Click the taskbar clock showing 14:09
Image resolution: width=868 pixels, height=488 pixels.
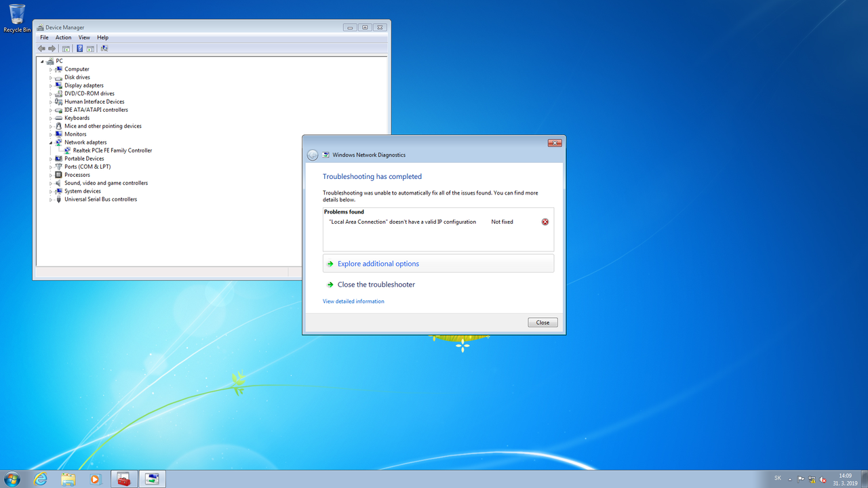[845, 479]
